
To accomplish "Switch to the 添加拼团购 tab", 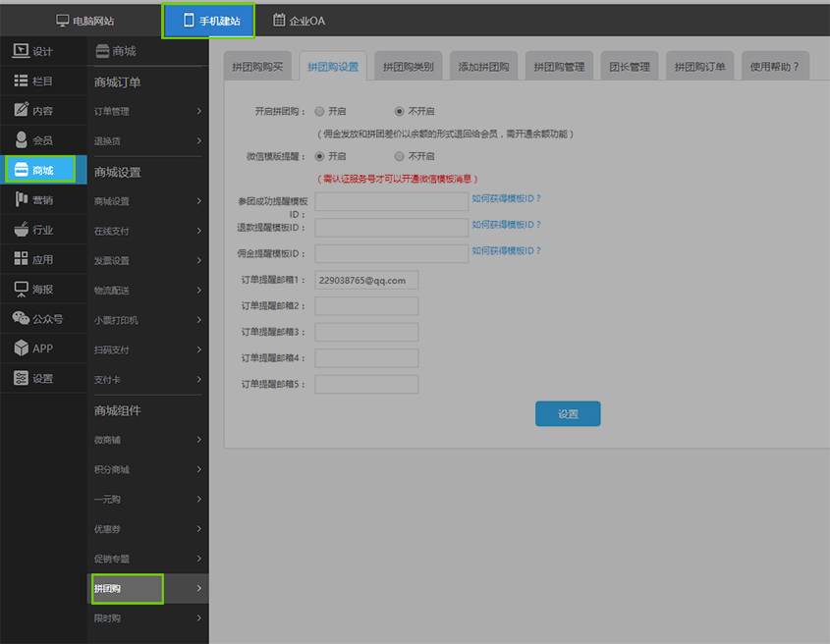I will pos(483,66).
